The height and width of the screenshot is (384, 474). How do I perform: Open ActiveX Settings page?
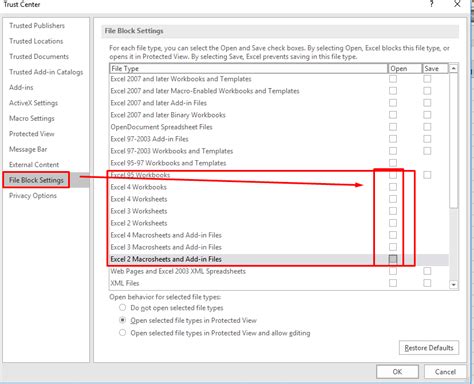pos(33,103)
